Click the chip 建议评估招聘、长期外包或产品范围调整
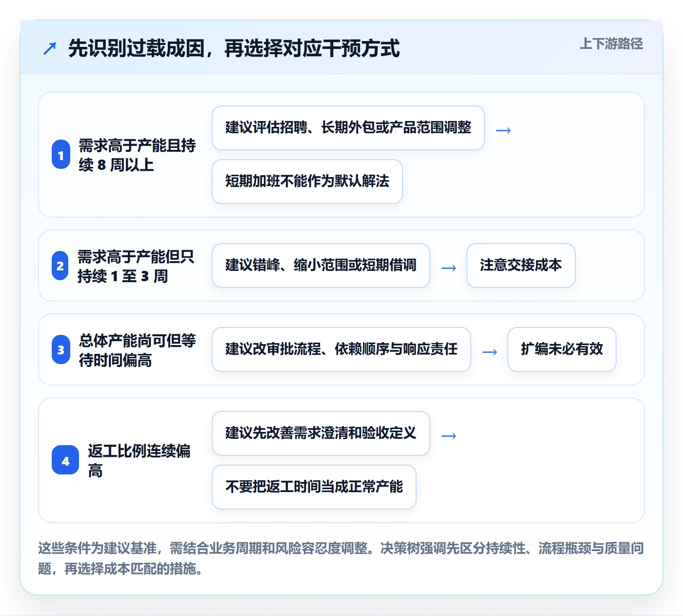The width and height of the screenshot is (683, 616). point(348,128)
